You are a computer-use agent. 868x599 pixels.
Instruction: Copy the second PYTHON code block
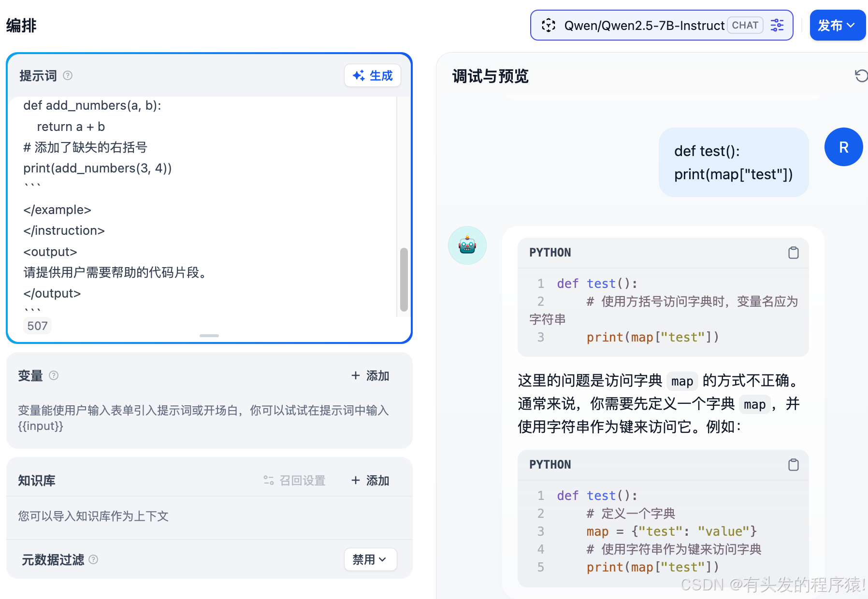pos(794,465)
